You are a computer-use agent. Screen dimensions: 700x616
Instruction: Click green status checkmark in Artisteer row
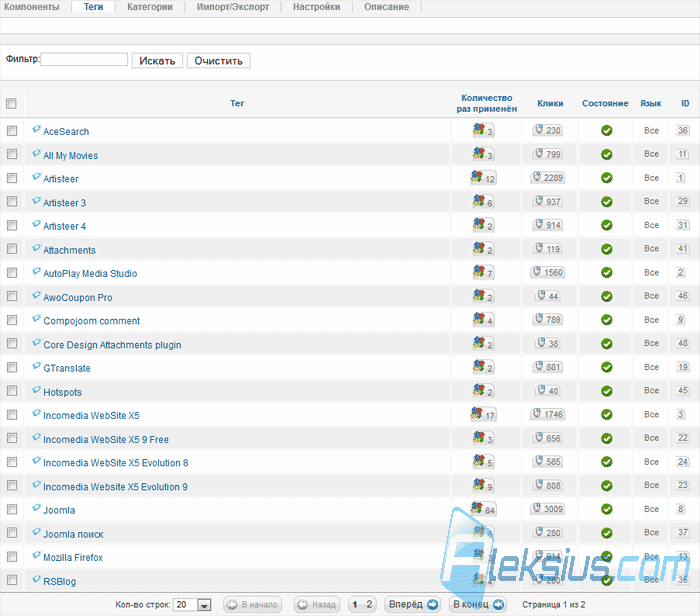click(x=606, y=178)
